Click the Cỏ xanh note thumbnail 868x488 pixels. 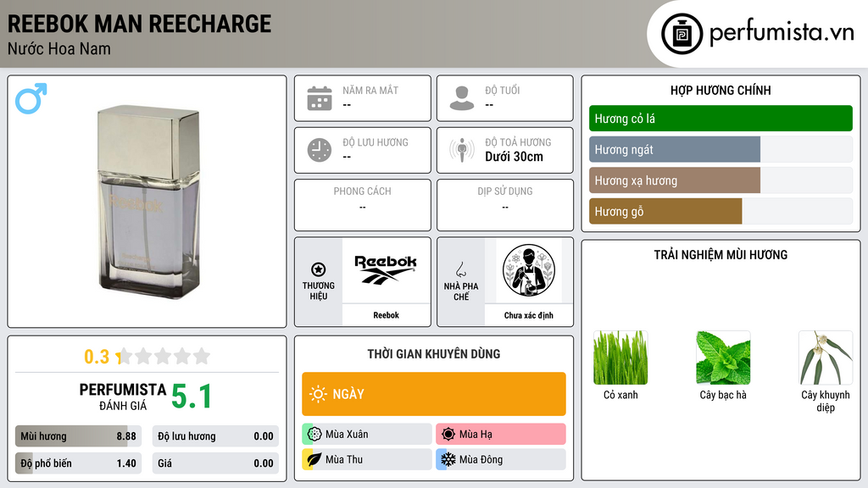pos(620,358)
